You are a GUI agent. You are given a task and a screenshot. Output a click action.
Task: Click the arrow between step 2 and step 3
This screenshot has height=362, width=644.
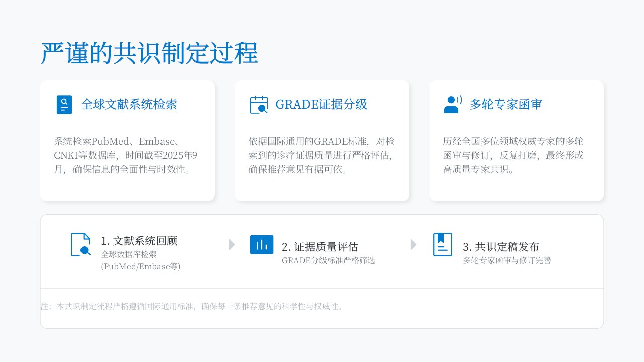[x=414, y=245]
